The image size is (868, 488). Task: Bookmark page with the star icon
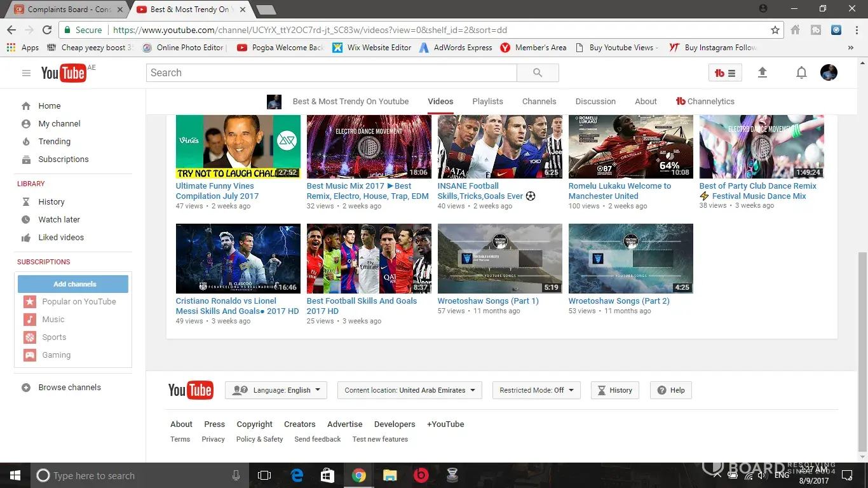click(x=775, y=30)
